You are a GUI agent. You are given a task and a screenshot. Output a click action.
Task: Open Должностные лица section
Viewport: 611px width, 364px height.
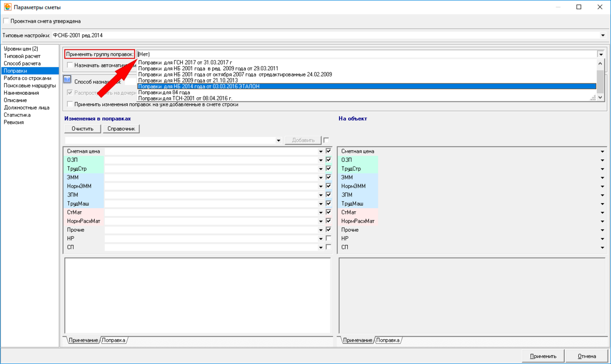(26, 107)
